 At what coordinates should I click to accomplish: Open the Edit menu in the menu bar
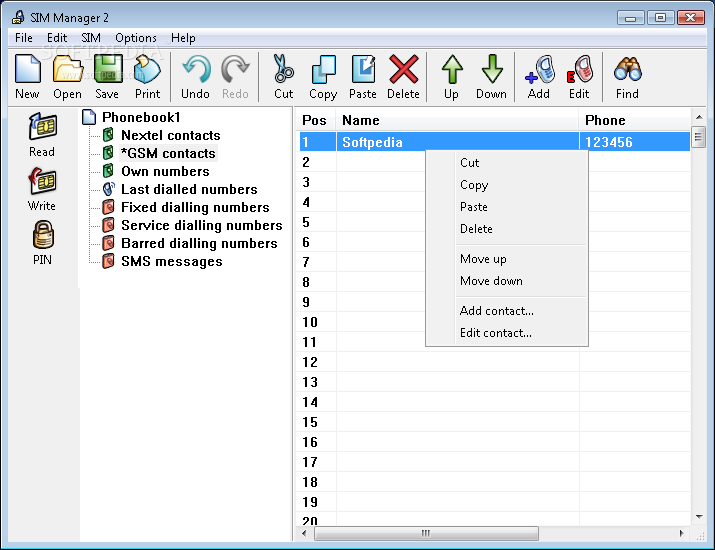click(x=57, y=38)
